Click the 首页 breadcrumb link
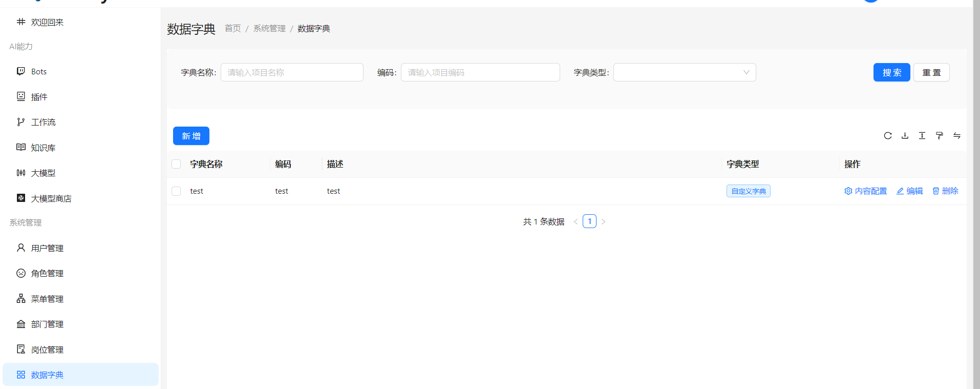The width and height of the screenshot is (980, 389). click(232, 29)
